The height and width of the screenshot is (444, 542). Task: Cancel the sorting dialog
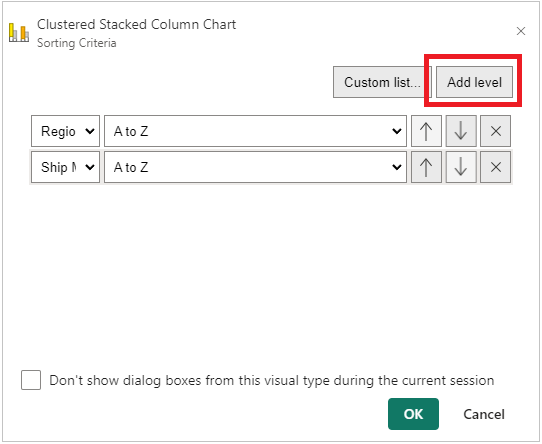coord(484,414)
